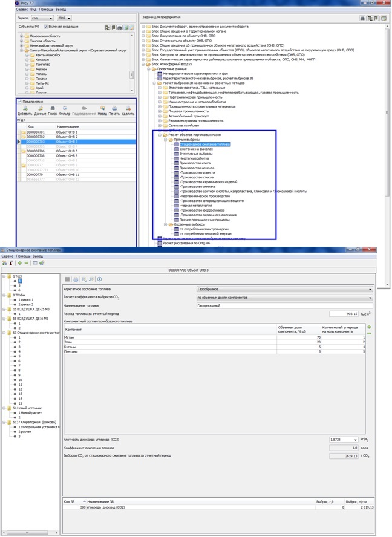
Task: Click the blue help question mark icon
Action: 99,279
